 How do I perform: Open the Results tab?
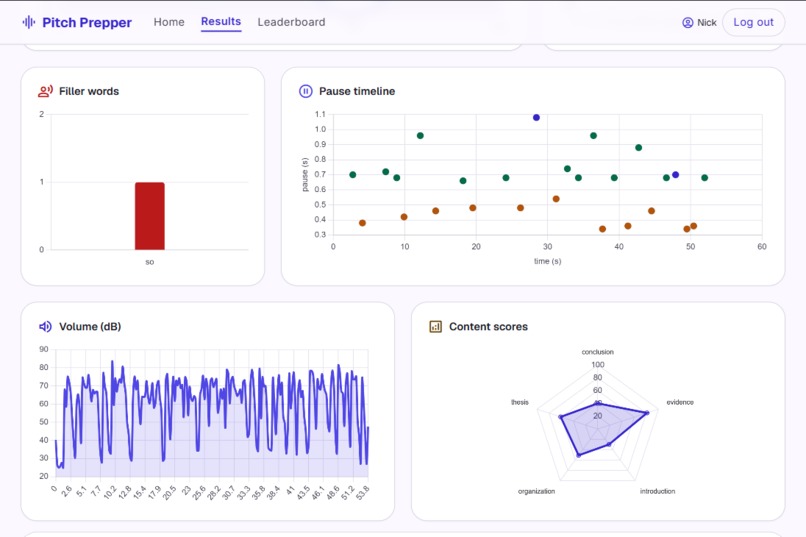(x=221, y=22)
